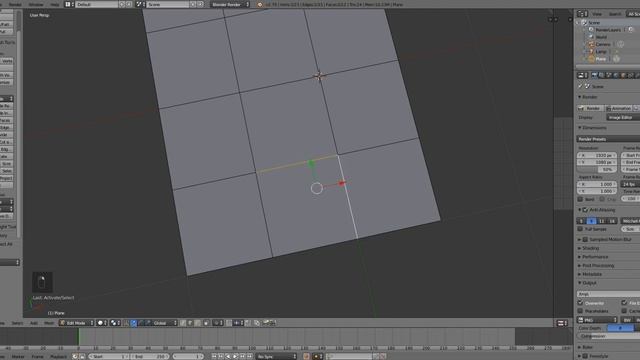The image size is (640, 360).
Task: Toggle Sampled Motion Blur checkbox
Action: [585, 239]
